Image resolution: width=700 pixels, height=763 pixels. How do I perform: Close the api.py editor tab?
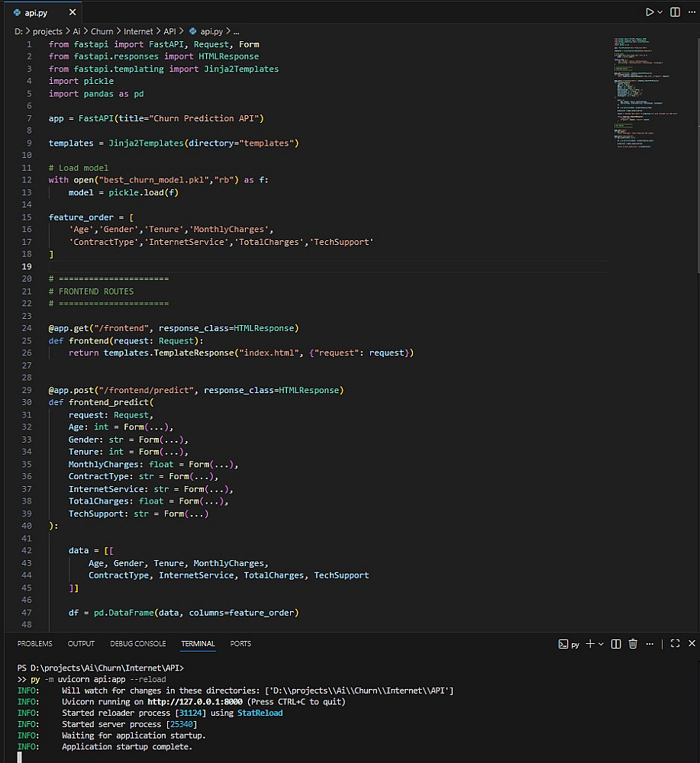pyautogui.click(x=71, y=13)
